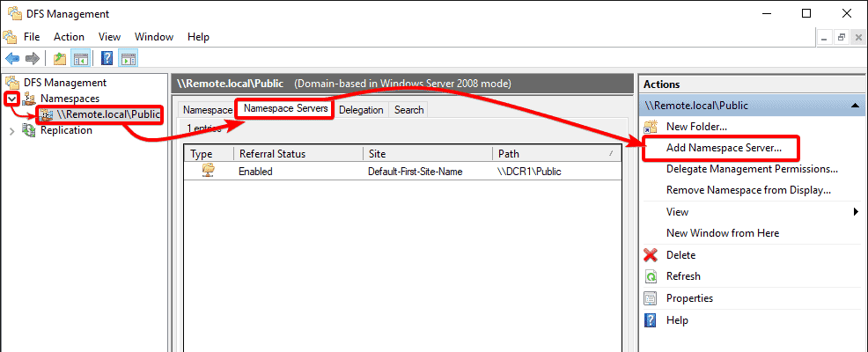Select the \\DCR1\Public path cell
The height and width of the screenshot is (352, 868).
click(529, 172)
